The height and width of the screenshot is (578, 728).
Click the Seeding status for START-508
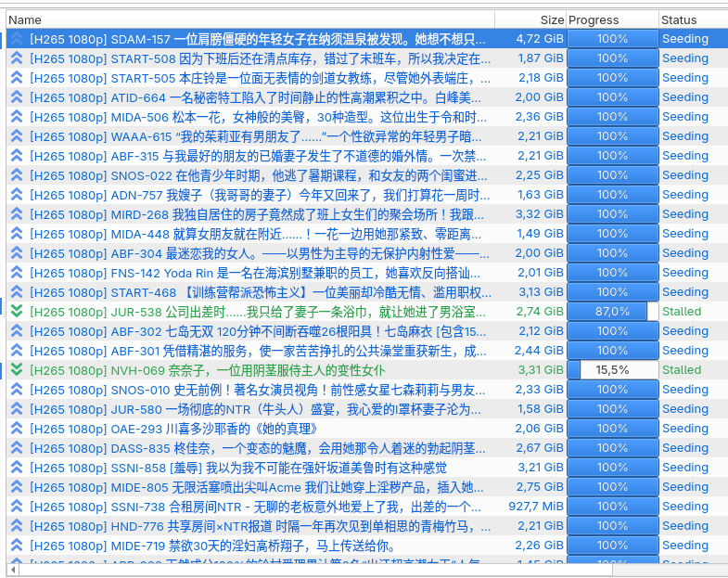point(685,58)
